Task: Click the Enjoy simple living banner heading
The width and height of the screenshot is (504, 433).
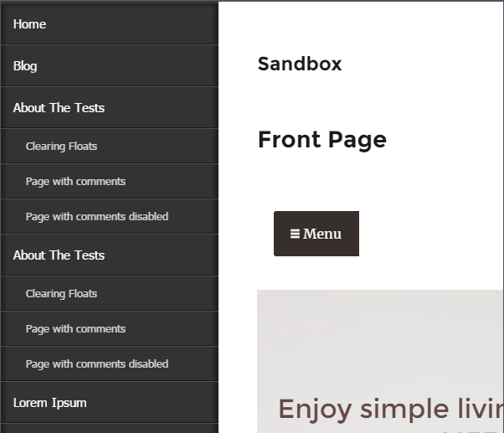Action: (x=390, y=410)
